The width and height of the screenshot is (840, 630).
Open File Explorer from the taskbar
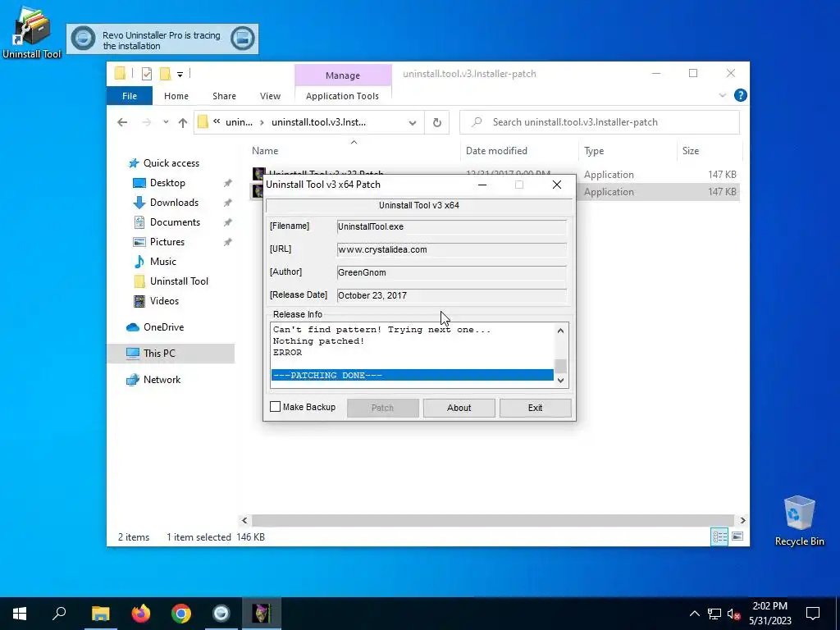click(100, 614)
